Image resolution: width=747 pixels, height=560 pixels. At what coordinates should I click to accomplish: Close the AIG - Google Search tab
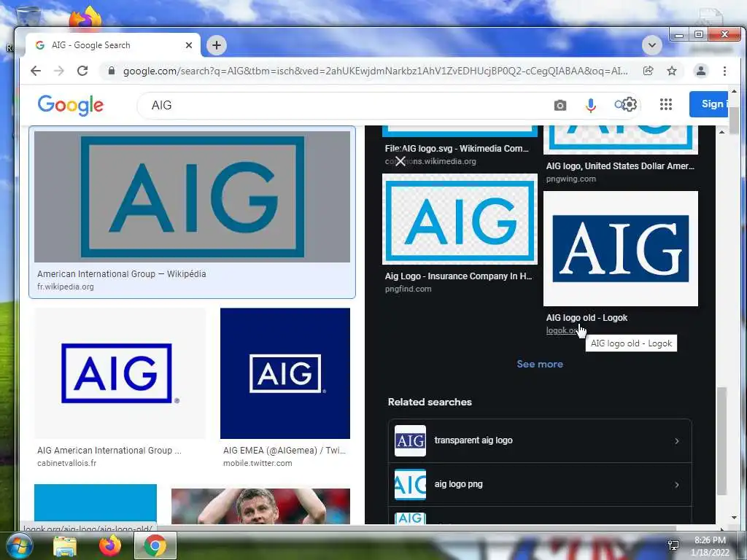point(189,45)
